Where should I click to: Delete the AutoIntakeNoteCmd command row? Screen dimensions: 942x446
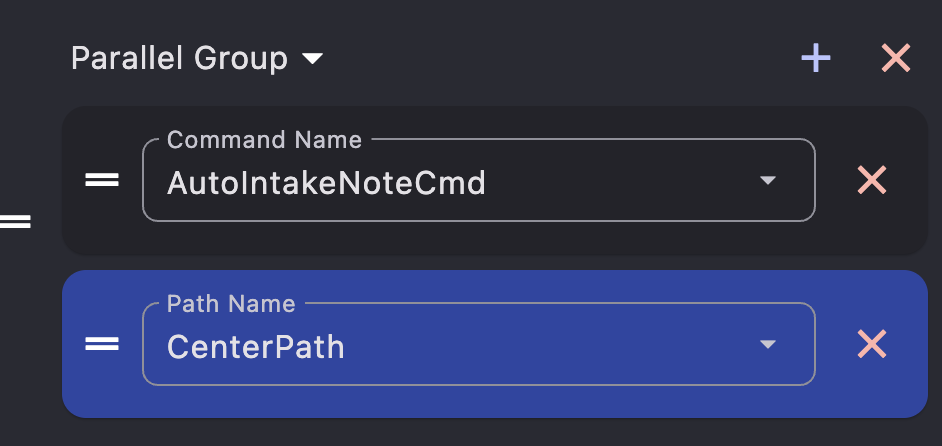872,180
